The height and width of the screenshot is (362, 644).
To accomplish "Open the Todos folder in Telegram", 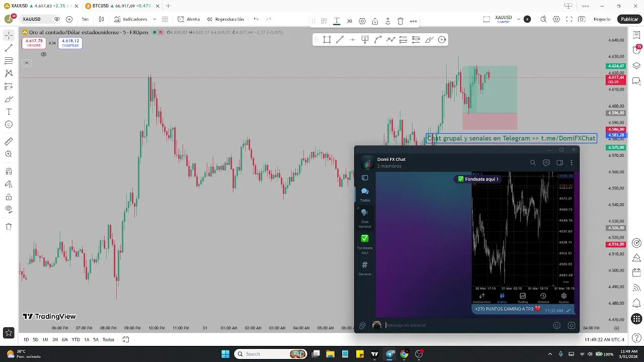I will click(365, 195).
